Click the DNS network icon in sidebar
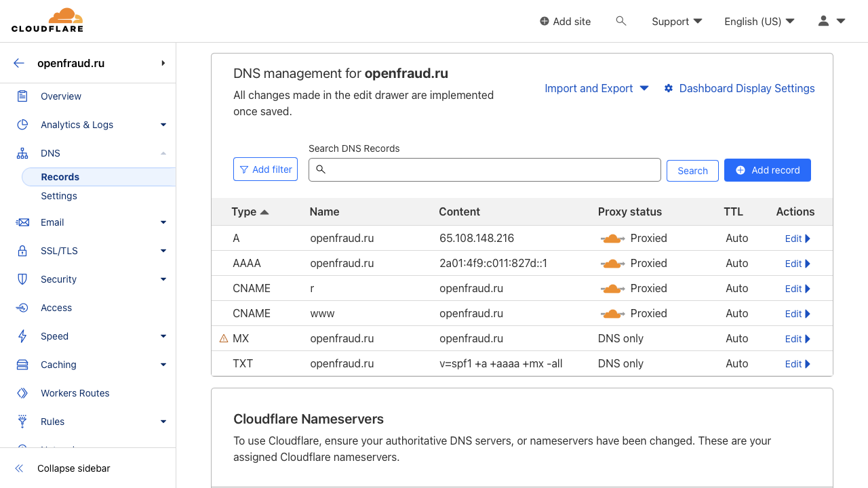 coord(22,153)
